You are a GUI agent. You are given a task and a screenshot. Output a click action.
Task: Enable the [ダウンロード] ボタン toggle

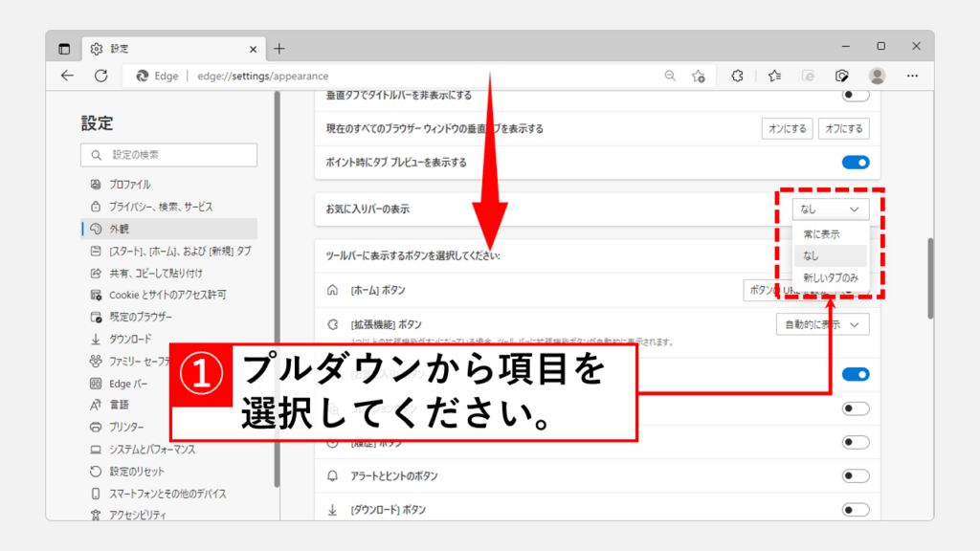pos(855,510)
